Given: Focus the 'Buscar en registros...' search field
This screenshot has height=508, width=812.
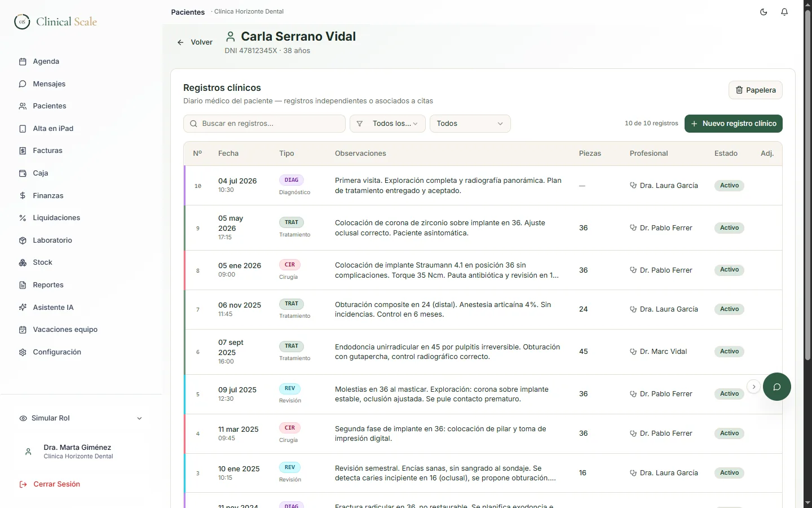Looking at the screenshot, I should [264, 124].
